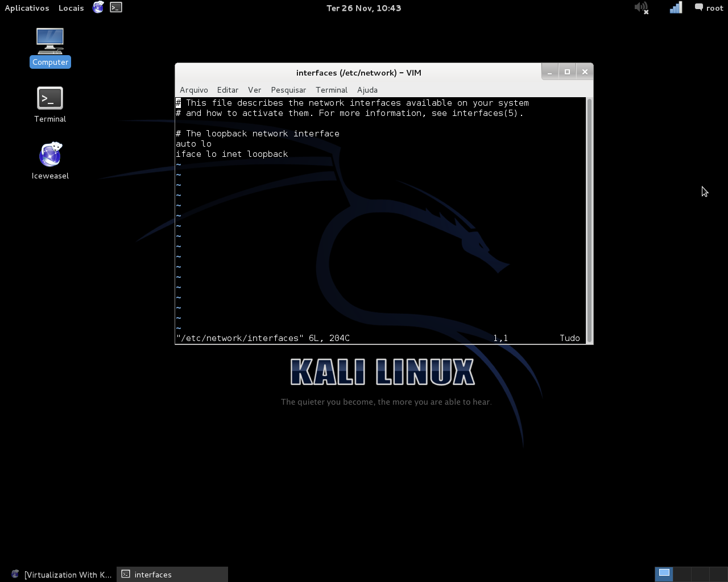Open the root user menu
Screen dimensions: 728x582
pyautogui.click(x=709, y=8)
